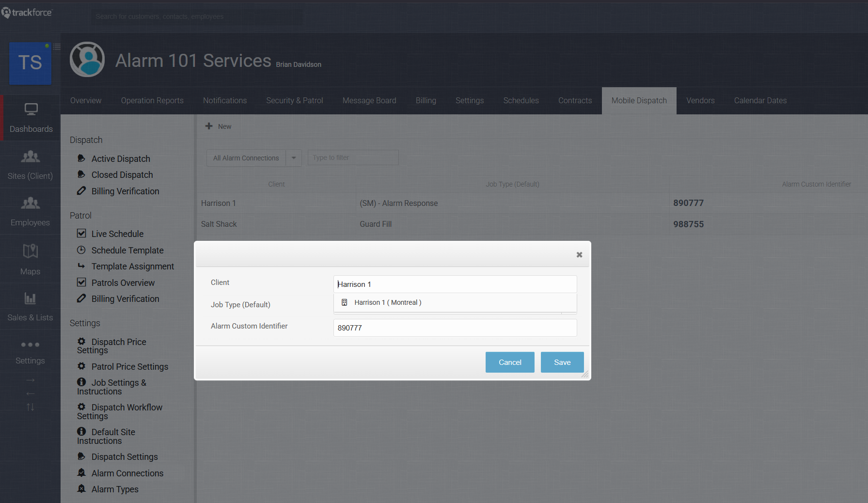This screenshot has height=503, width=868.
Task: Open Employees section in sidebar
Action: [x=30, y=211]
